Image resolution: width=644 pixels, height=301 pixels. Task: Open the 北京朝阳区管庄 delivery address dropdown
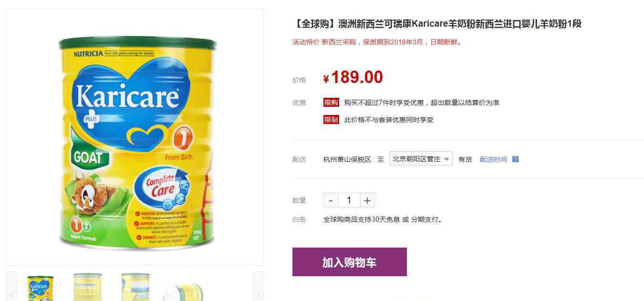tap(421, 159)
